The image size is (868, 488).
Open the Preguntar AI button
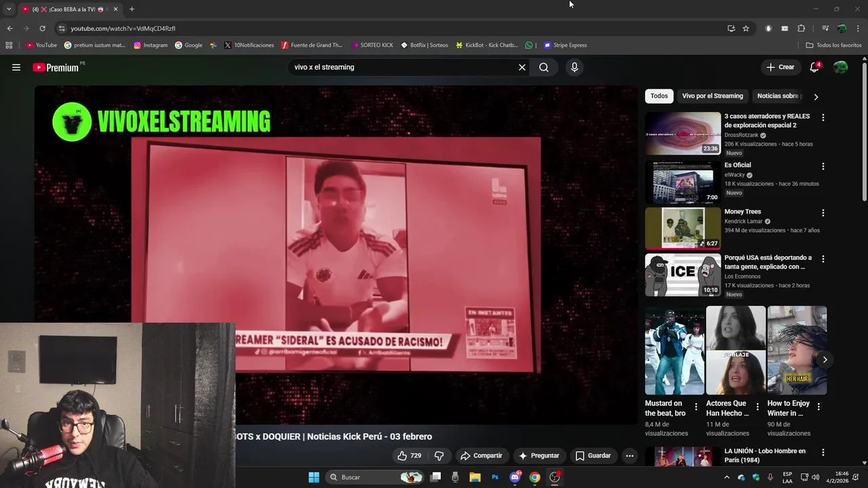539,455
